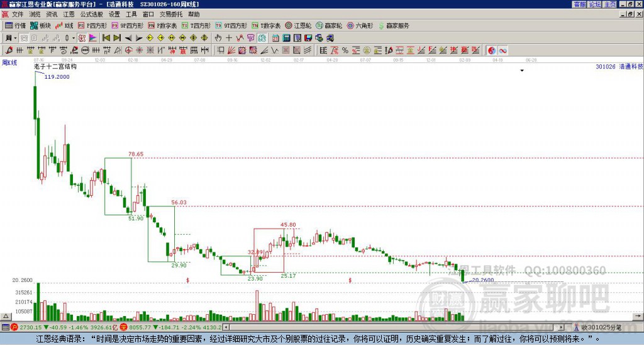Click the 老子十二宫结构 indicator label
644x345 pixels.
pos(55,67)
